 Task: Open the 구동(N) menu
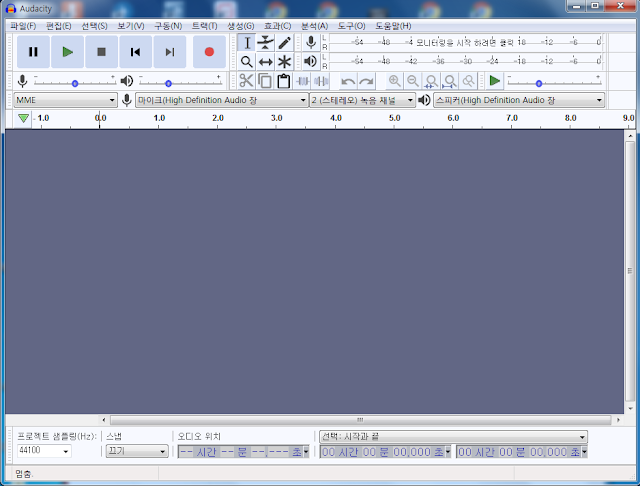pyautogui.click(x=168, y=26)
